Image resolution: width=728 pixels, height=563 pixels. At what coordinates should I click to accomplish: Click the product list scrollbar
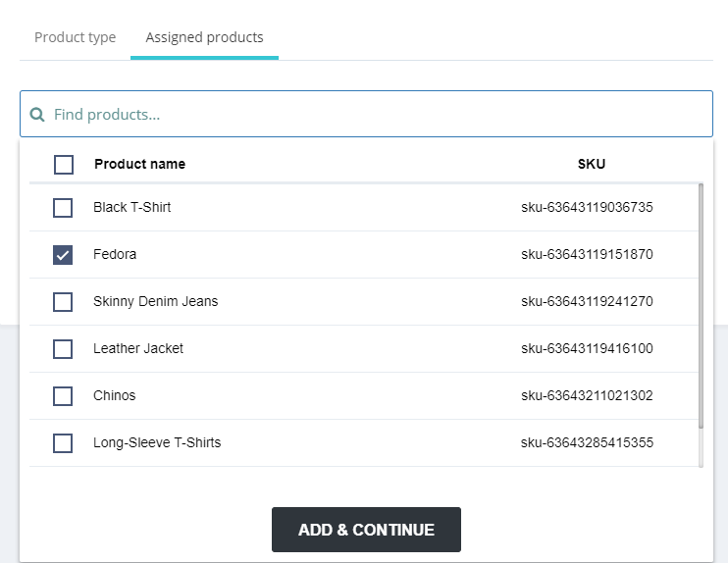[700, 304]
